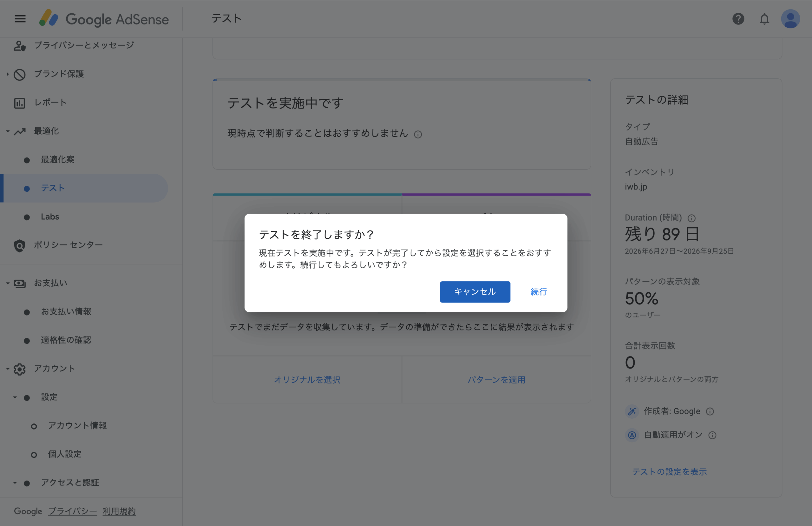Click the テストを実施中です heading
812x526 pixels.
pyautogui.click(x=285, y=103)
